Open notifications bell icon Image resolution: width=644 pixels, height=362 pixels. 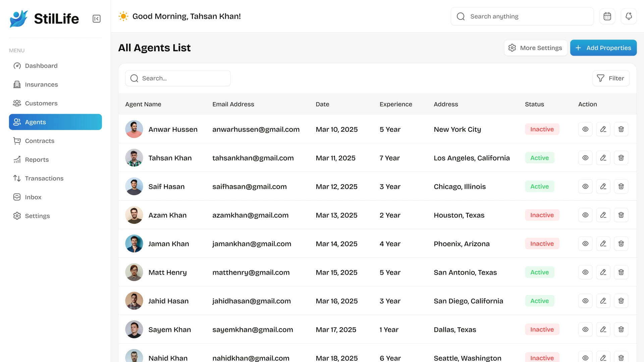coord(629,16)
